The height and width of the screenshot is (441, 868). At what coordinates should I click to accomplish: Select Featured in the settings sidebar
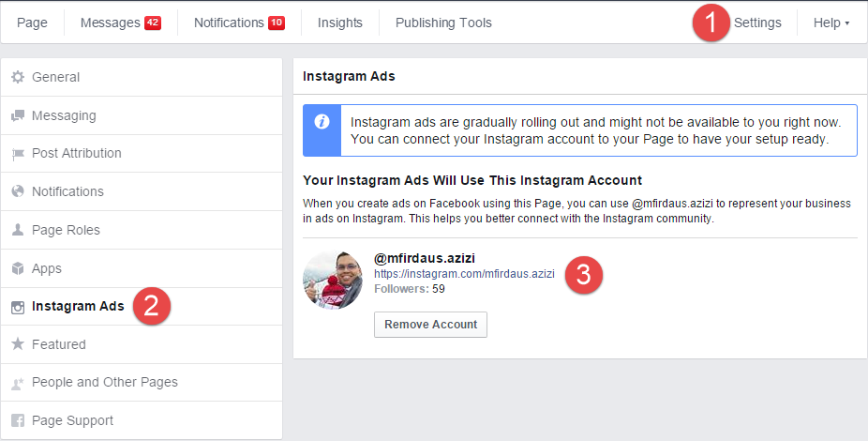point(142,344)
